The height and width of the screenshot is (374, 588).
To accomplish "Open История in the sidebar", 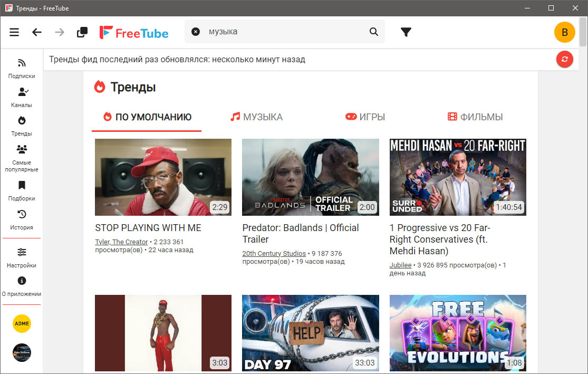I will pos(22,220).
